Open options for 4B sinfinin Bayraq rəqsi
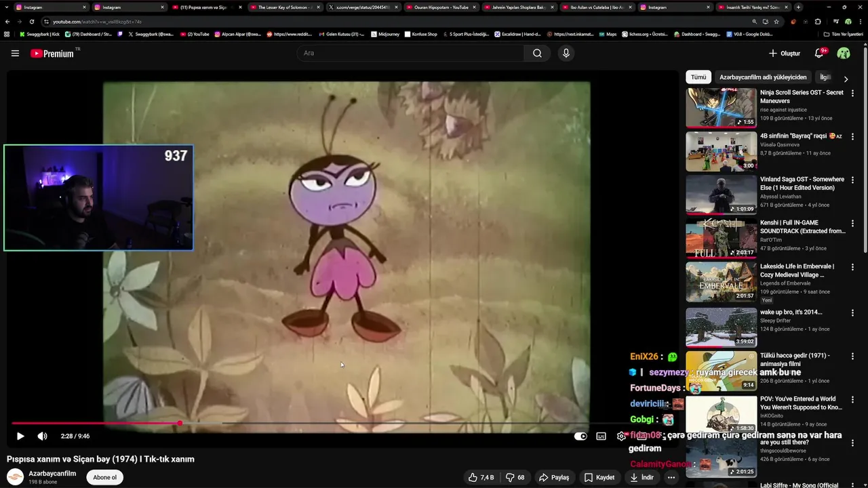This screenshot has width=868, height=488. [x=853, y=136]
